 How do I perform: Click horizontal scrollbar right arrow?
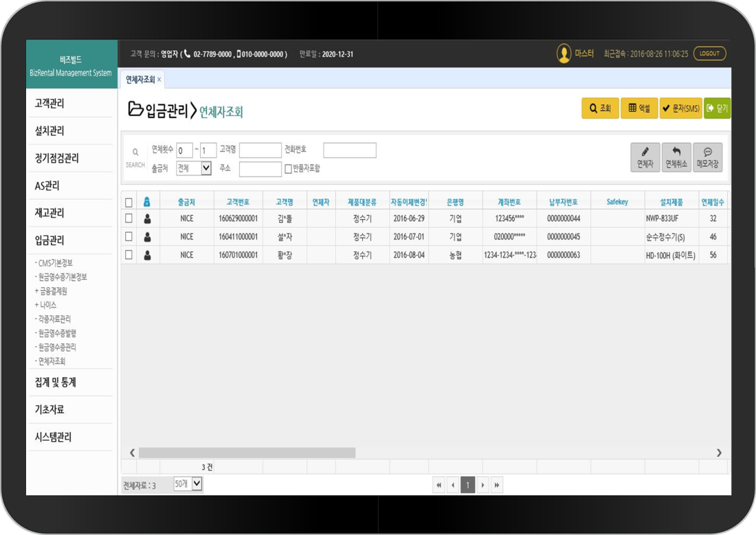pos(719,453)
